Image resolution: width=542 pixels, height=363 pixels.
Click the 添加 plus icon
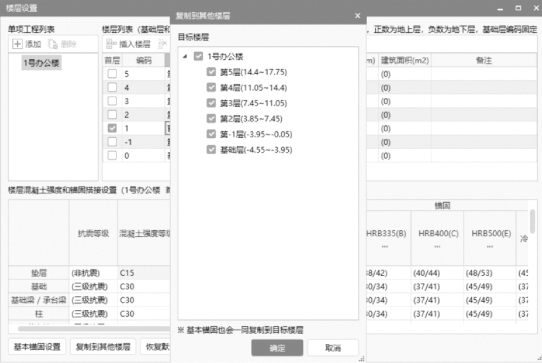click(17, 44)
